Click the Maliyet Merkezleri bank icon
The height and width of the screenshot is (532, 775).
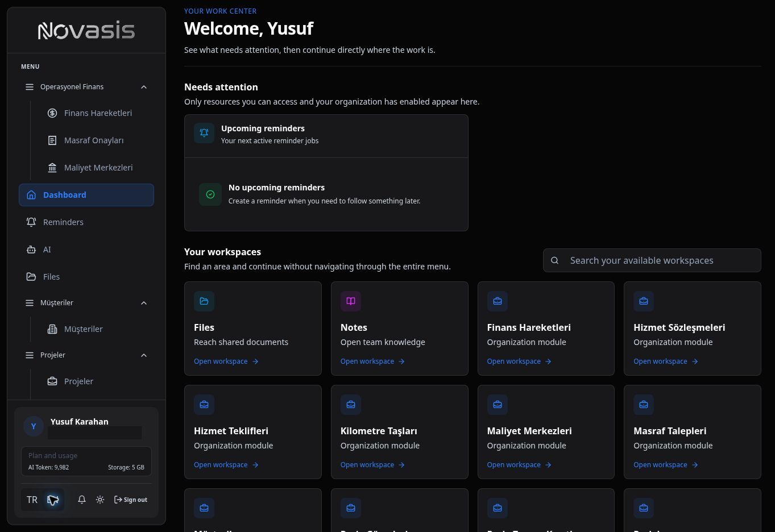[52, 168]
